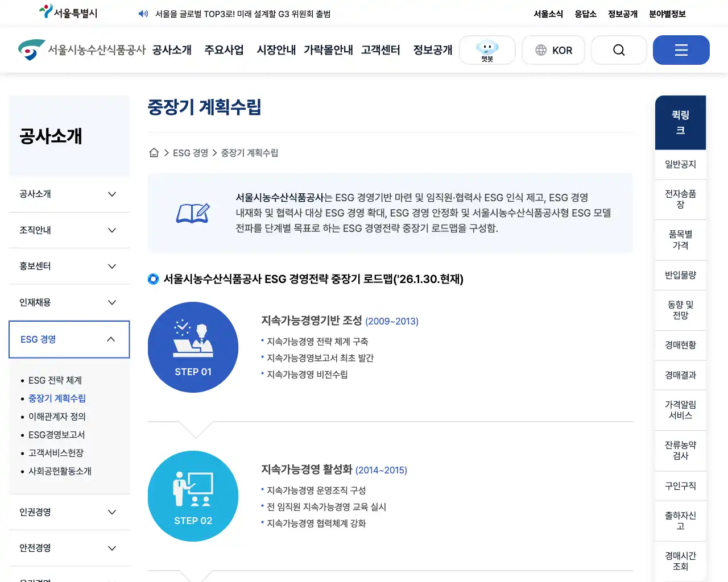Click the 지속가능경영기반 조성 heading

pyautogui.click(x=311, y=321)
